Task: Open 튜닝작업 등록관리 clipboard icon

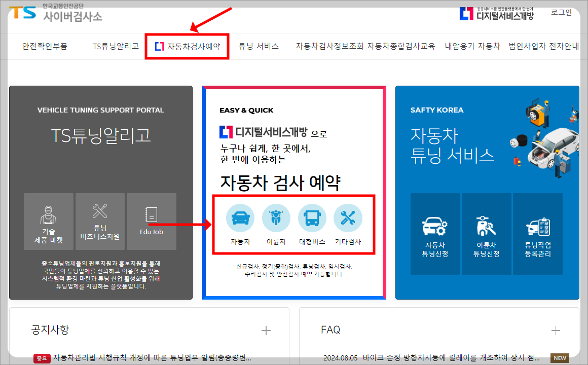Action: coord(538,226)
